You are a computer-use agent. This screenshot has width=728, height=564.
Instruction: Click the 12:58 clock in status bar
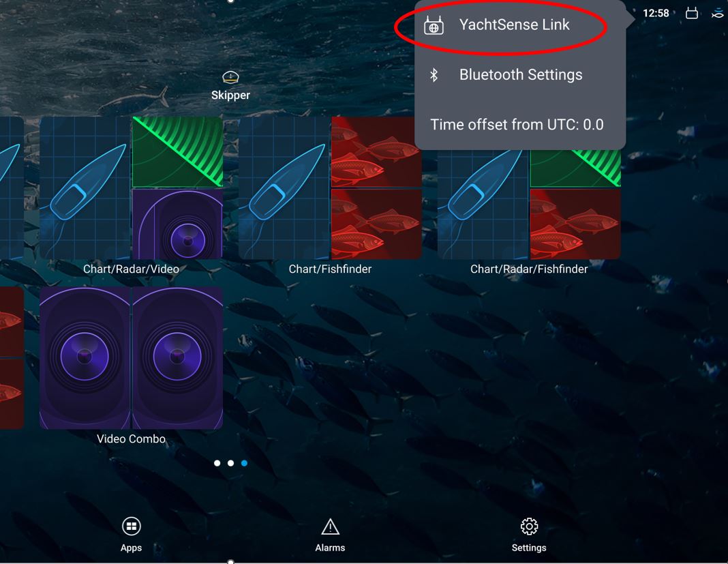pos(656,13)
